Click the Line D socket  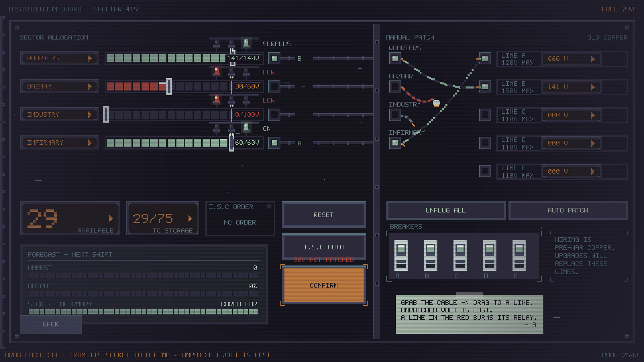click(x=485, y=143)
